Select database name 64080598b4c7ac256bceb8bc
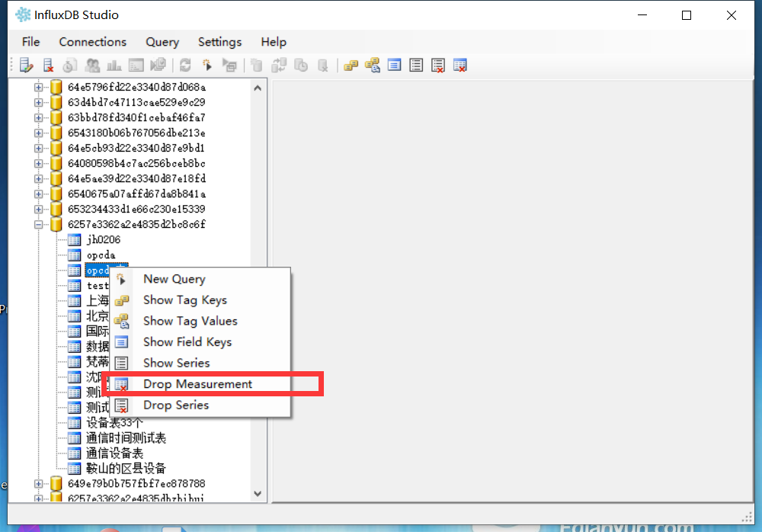The width and height of the screenshot is (762, 532). pyautogui.click(x=136, y=163)
